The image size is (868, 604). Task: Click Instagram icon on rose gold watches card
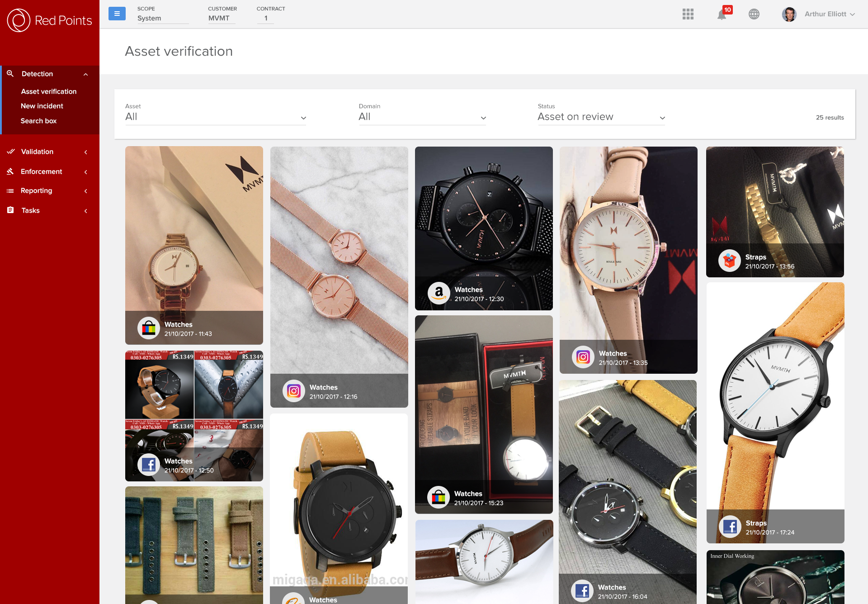[x=294, y=391]
